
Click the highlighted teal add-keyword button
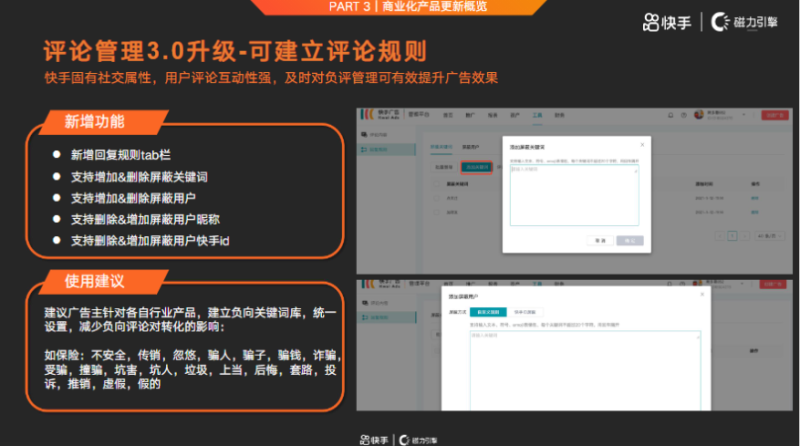(x=477, y=167)
